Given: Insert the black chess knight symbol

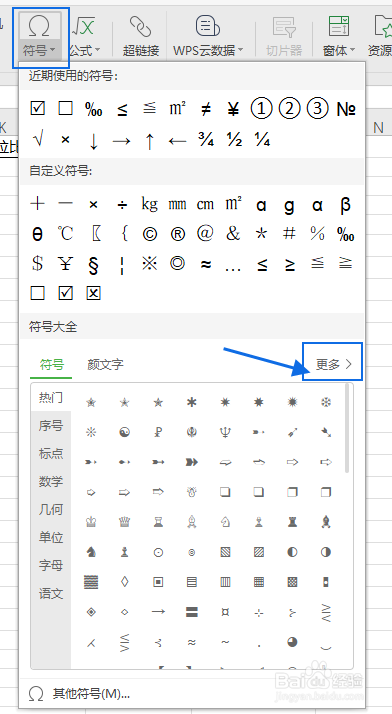Looking at the screenshot, I should point(91,552).
